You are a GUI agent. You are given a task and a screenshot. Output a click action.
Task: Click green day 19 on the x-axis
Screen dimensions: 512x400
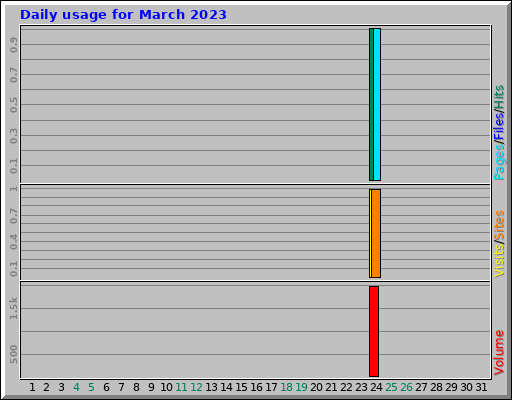click(x=301, y=387)
